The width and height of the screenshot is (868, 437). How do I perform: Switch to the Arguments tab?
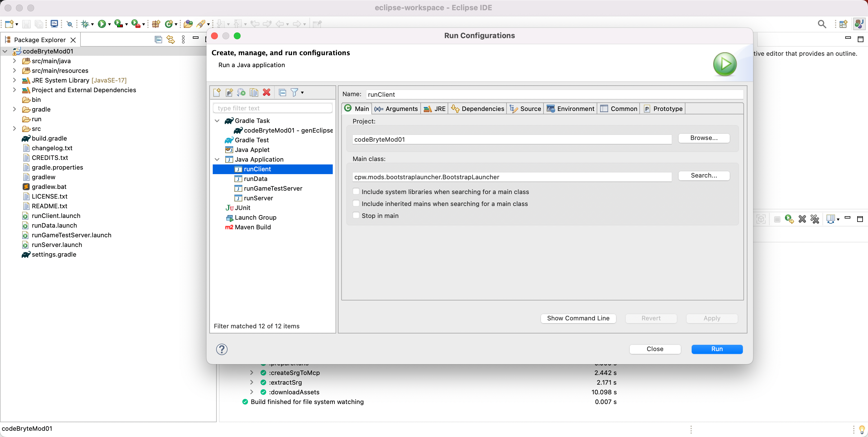pos(396,109)
